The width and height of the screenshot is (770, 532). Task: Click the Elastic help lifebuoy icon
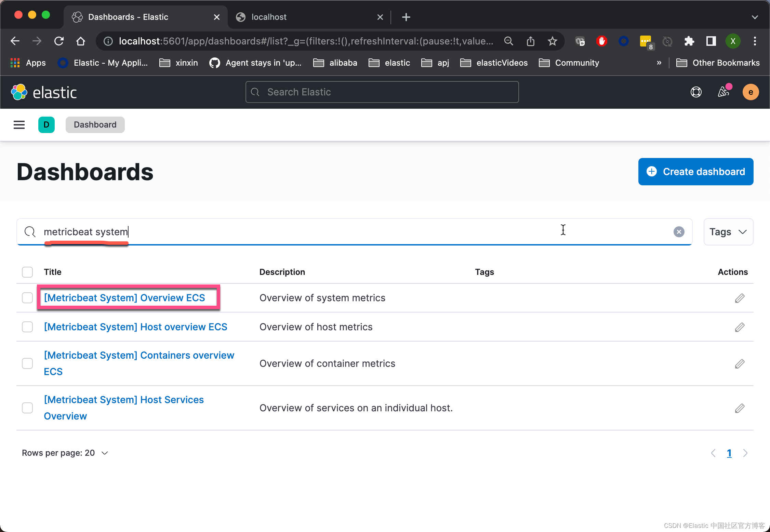point(696,92)
